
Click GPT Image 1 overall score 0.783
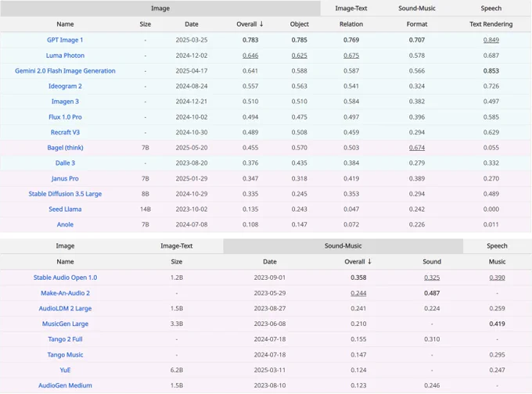pos(250,40)
